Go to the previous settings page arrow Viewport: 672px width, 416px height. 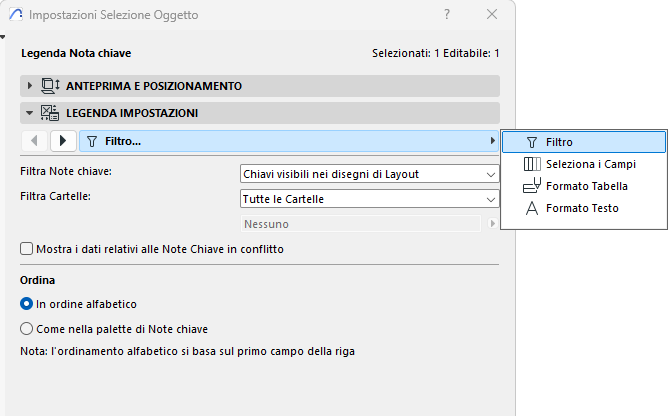click(34, 142)
